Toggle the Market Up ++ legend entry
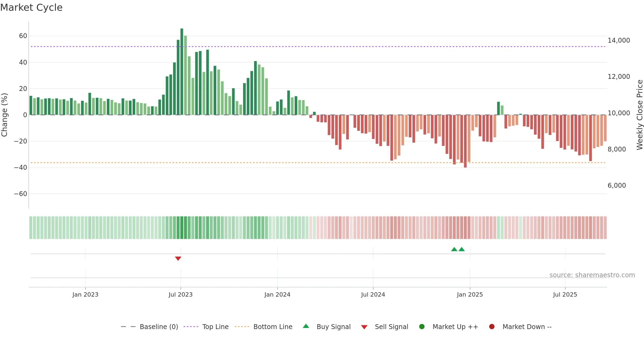Viewport: 644px width, 362px height. coord(449,327)
